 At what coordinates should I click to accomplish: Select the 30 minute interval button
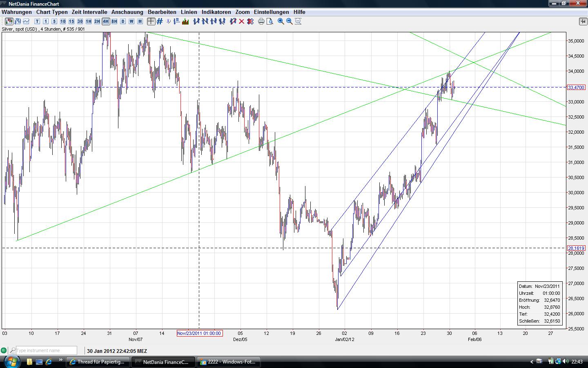pyautogui.click(x=80, y=21)
